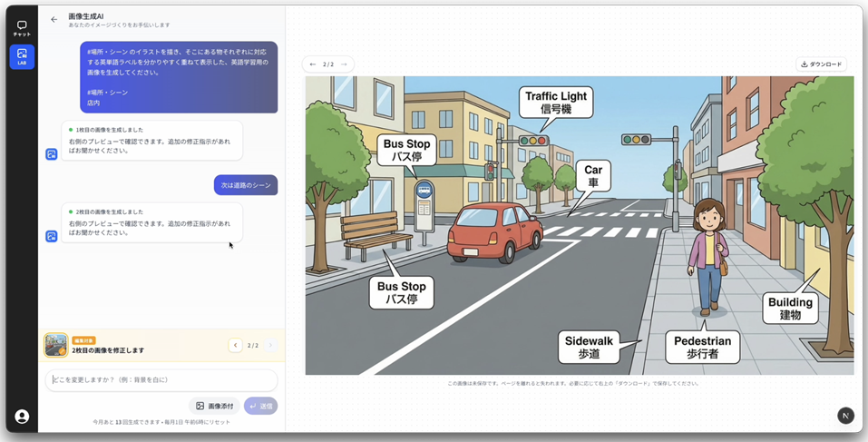Click the AI avatar beside the 2枚目 message

52,236
